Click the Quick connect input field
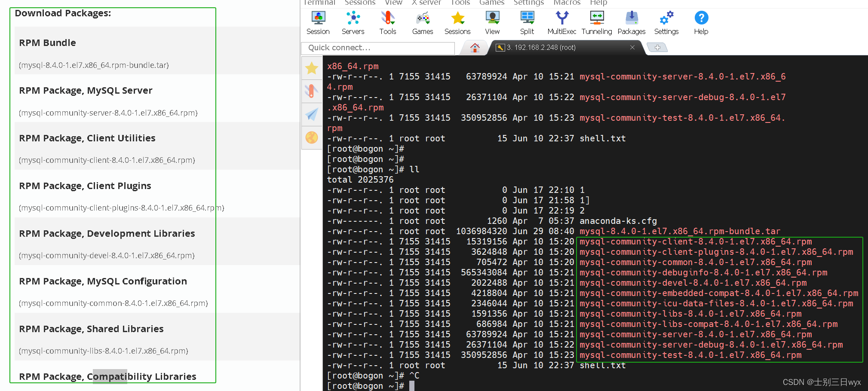Image resolution: width=868 pixels, height=391 pixels. [x=378, y=48]
